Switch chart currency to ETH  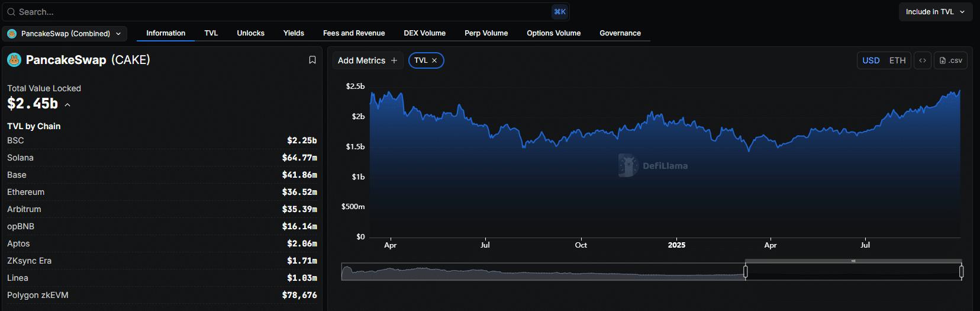897,60
